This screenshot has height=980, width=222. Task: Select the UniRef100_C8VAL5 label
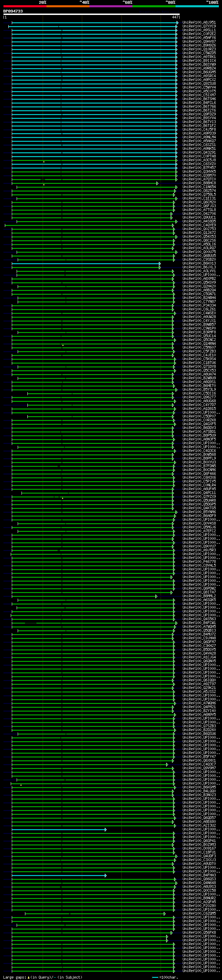pos(199,566)
